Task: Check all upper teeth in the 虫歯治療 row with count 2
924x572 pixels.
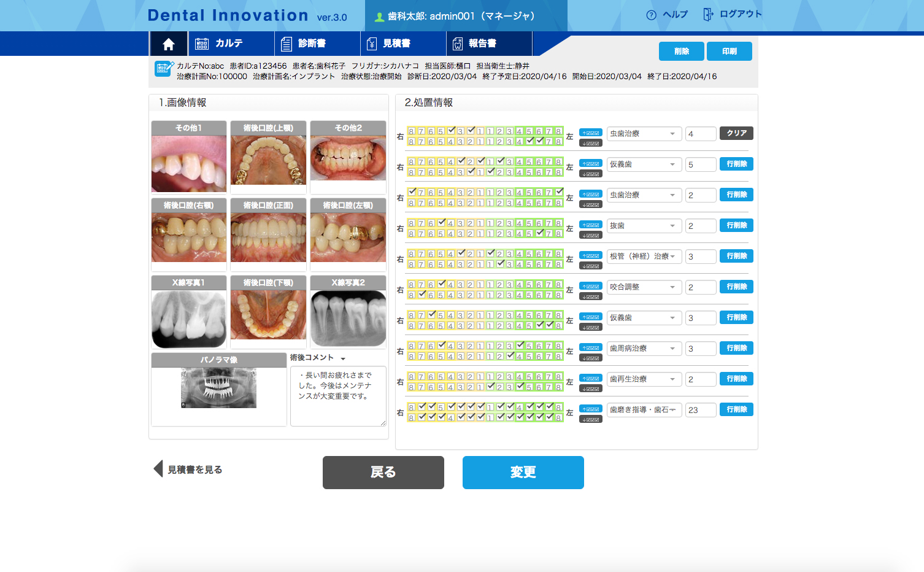Action: tap(591, 194)
